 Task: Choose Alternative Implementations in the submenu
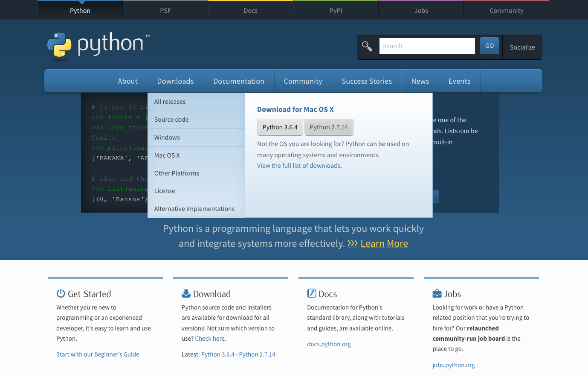(196, 209)
